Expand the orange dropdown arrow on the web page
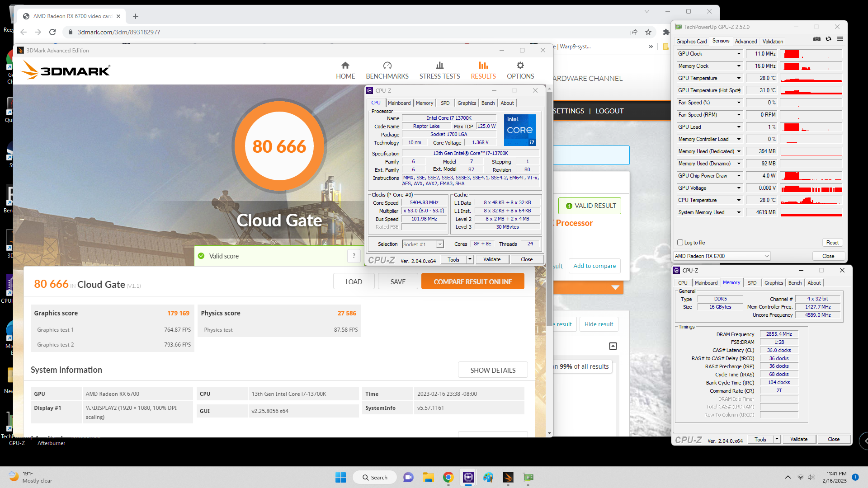The height and width of the screenshot is (488, 868). [x=615, y=287]
